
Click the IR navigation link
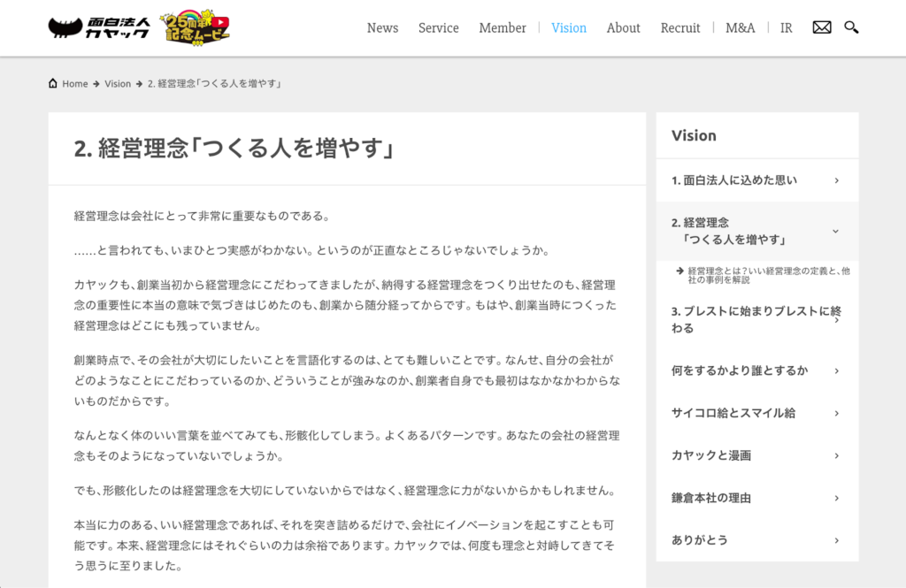[x=786, y=27]
